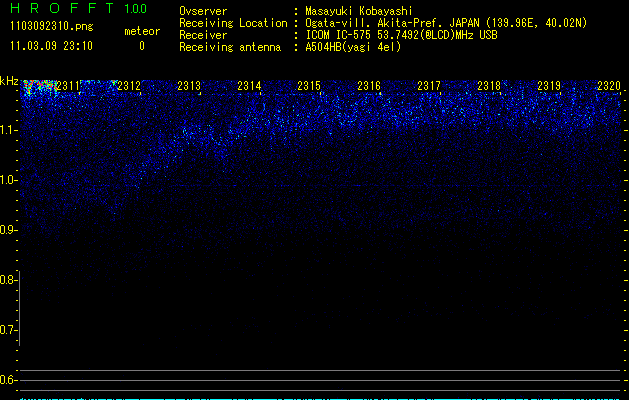The height and width of the screenshot is (400, 629).
Task: Click the 2320 time marker
Action: (609, 85)
